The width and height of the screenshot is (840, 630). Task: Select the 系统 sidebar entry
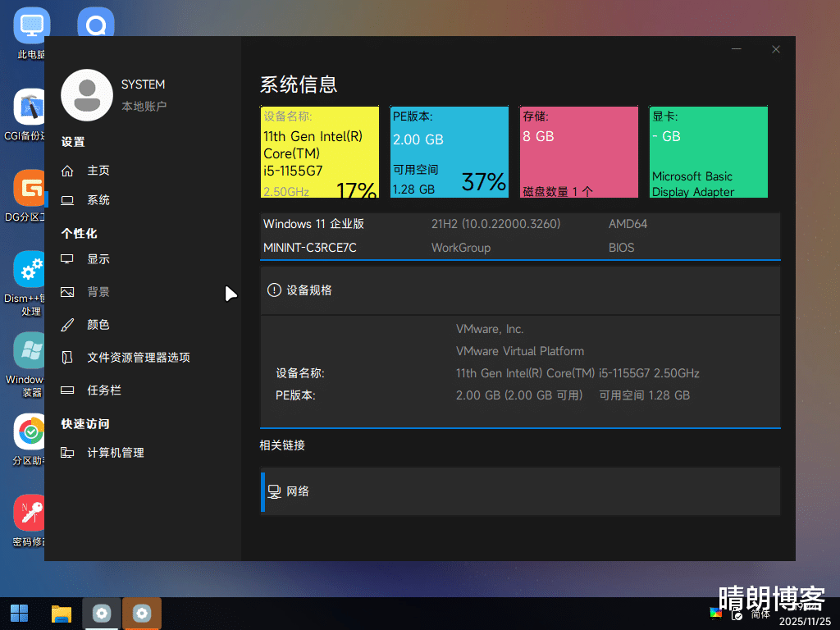coord(98,200)
